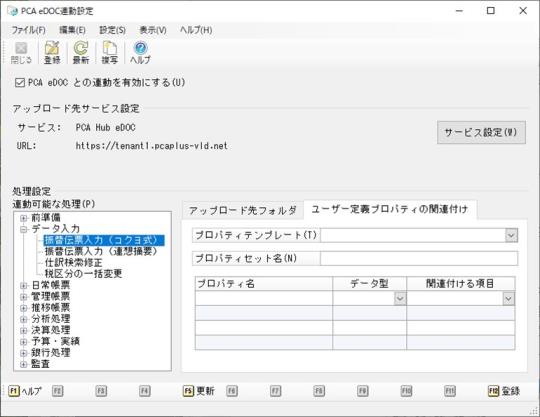Open the 設定(S) menu
The width and height of the screenshot is (540, 417).
(112, 30)
